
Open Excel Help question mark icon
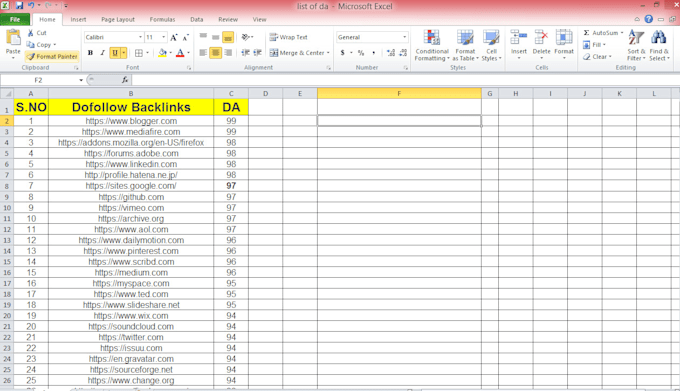pyautogui.click(x=649, y=19)
